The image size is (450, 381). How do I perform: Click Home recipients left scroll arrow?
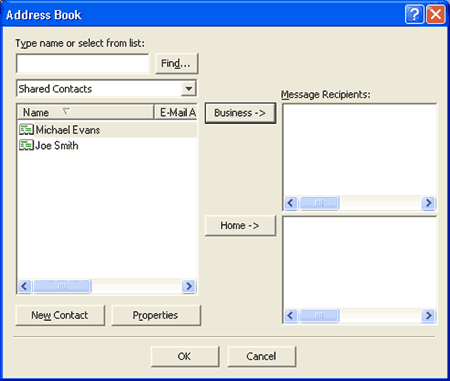pyautogui.click(x=291, y=315)
